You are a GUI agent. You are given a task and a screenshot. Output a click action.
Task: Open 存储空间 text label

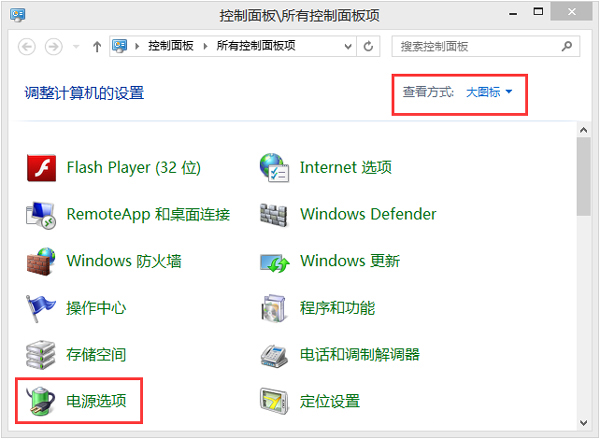96,354
